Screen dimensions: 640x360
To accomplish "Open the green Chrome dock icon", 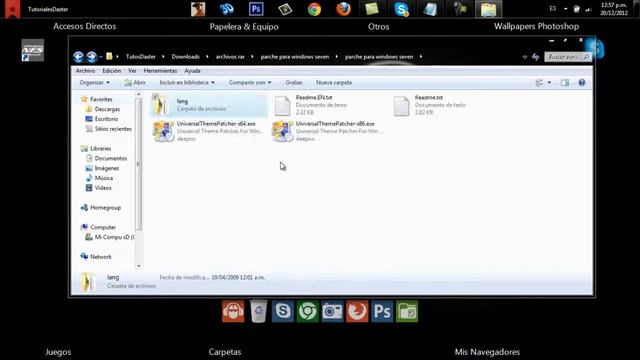I will point(307,311).
